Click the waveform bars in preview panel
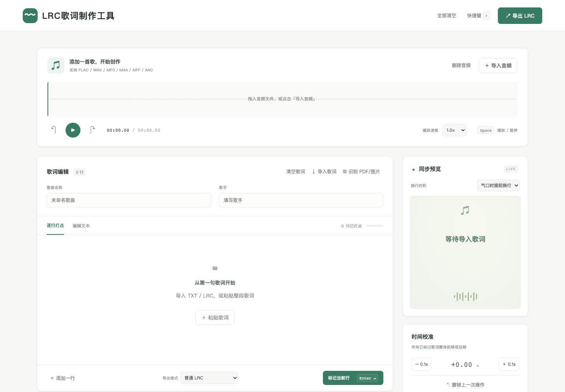The height and width of the screenshot is (392, 565). click(465, 297)
